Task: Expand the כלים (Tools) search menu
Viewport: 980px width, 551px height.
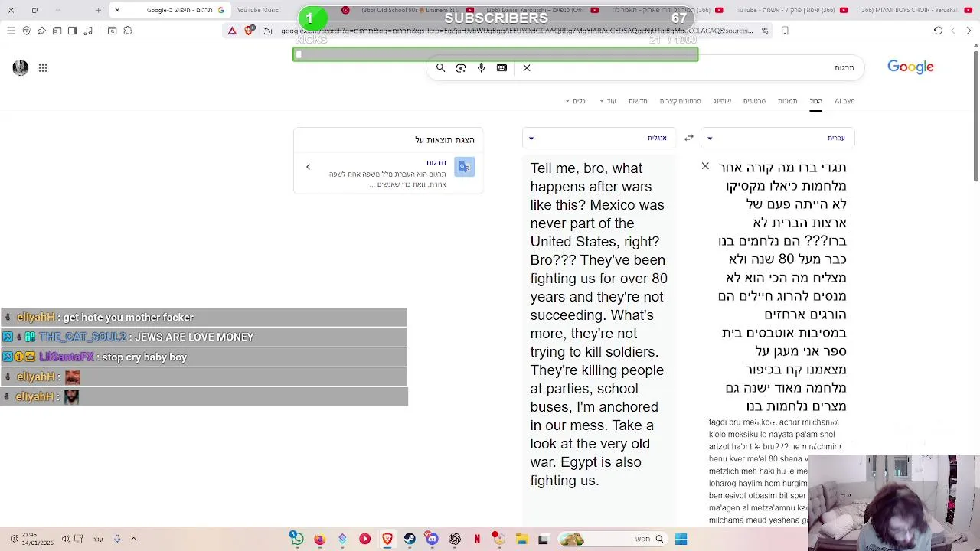Action: pos(576,101)
